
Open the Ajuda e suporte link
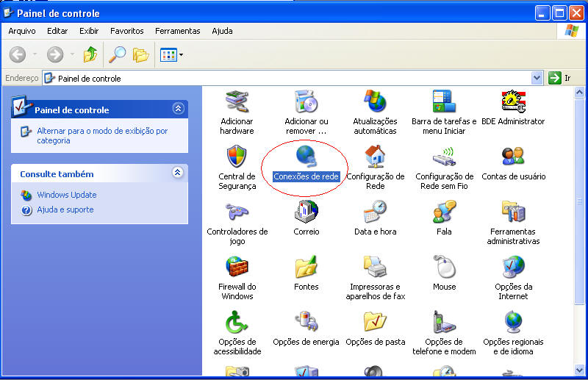(x=65, y=209)
